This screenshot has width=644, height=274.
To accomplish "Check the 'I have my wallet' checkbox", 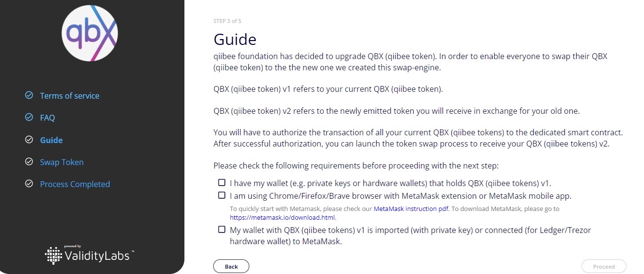I will click(x=222, y=183).
